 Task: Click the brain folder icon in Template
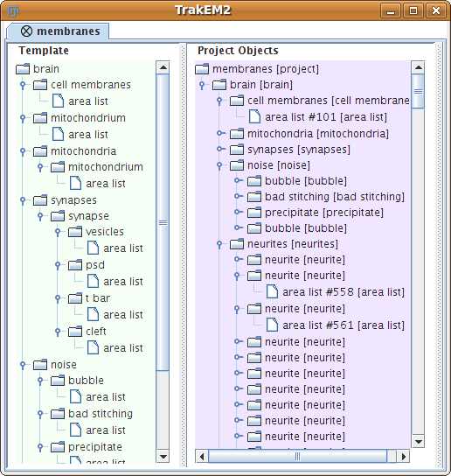tap(23, 69)
